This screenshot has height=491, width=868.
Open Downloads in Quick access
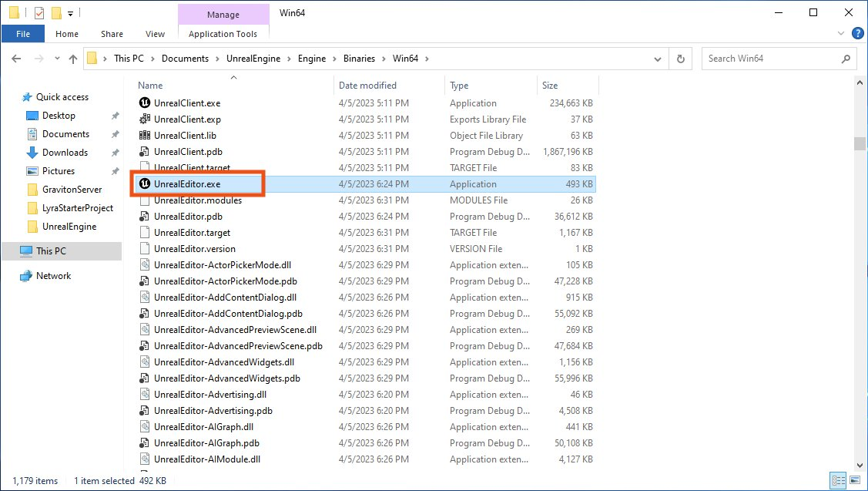(65, 153)
